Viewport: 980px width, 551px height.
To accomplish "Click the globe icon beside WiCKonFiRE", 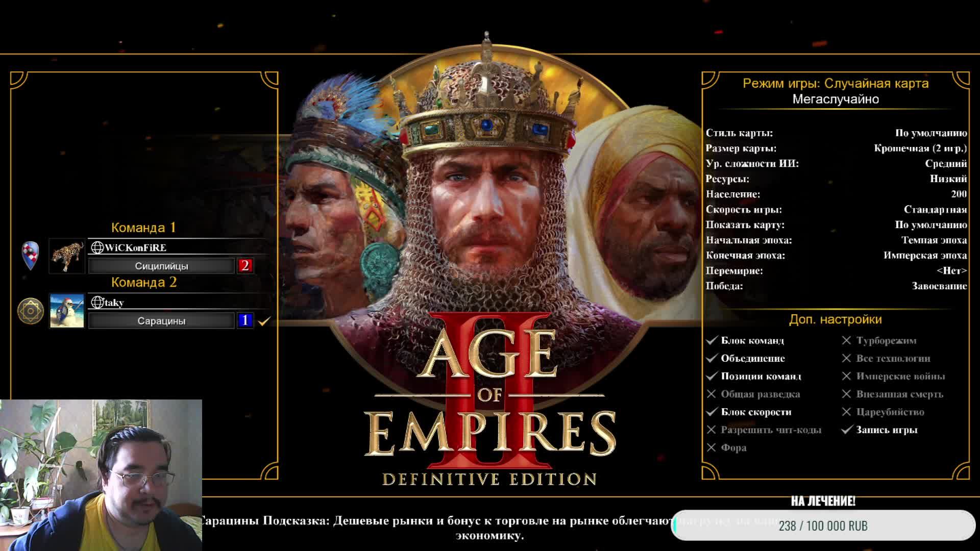I will pyautogui.click(x=97, y=248).
